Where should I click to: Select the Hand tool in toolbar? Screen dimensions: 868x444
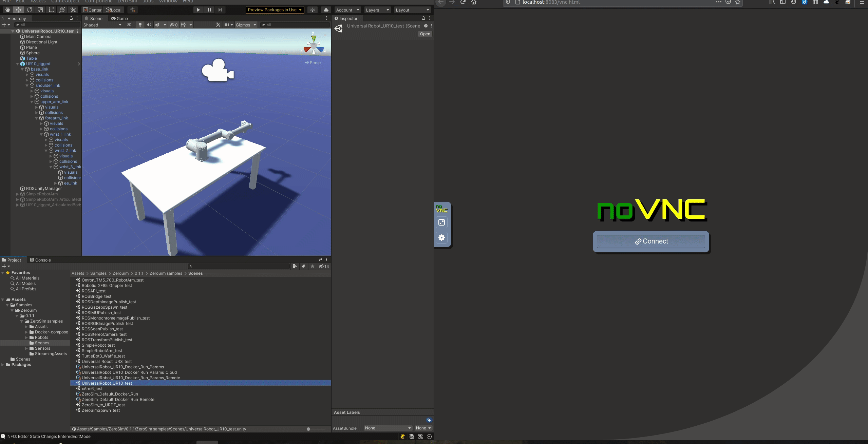click(7, 10)
